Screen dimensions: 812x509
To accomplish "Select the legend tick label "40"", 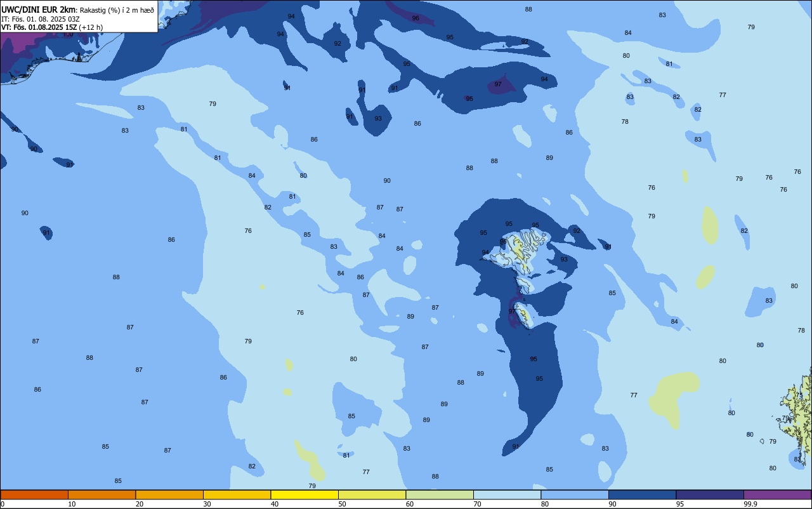I will 275,504.
